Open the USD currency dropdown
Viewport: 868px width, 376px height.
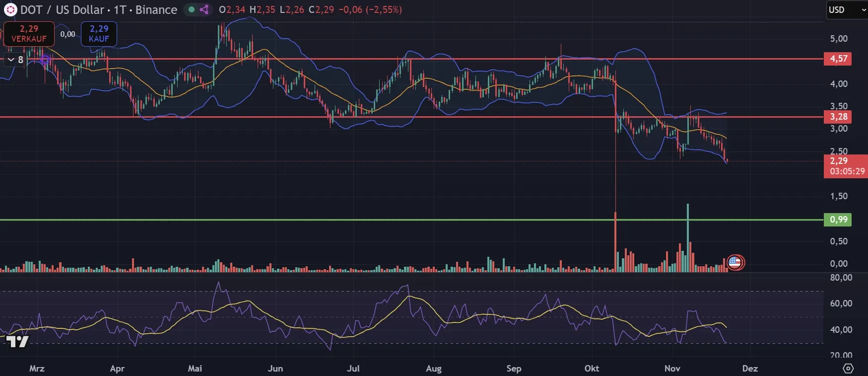click(x=847, y=9)
